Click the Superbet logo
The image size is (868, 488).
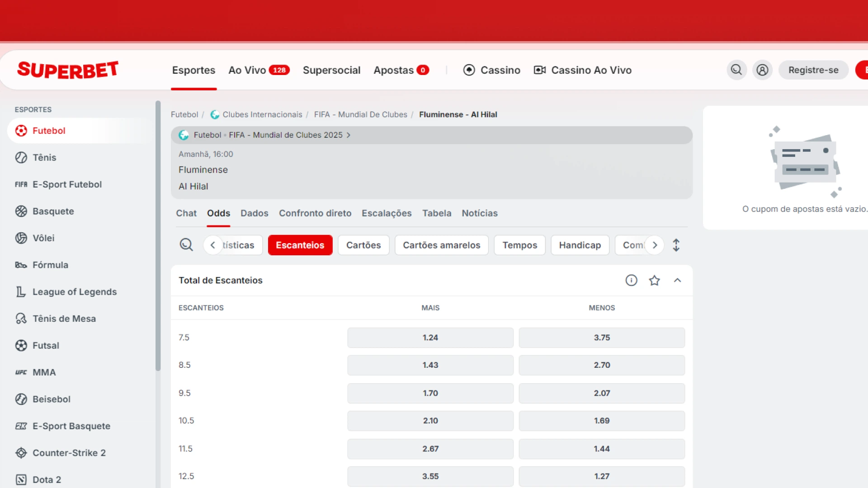(x=68, y=70)
